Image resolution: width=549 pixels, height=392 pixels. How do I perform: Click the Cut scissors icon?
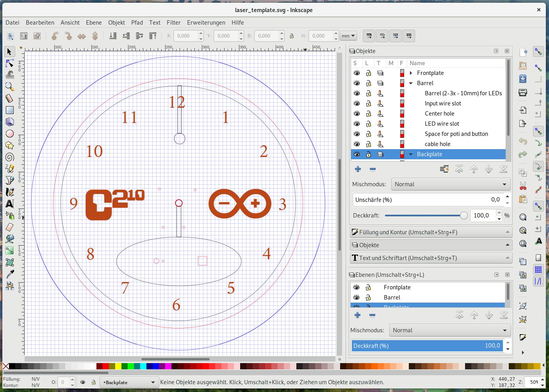[x=523, y=186]
